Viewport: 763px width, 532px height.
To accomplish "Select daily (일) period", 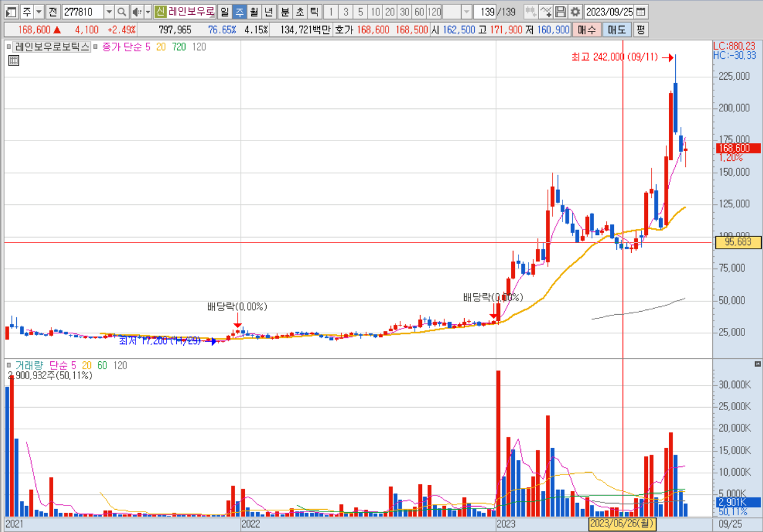I will pyautogui.click(x=224, y=11).
